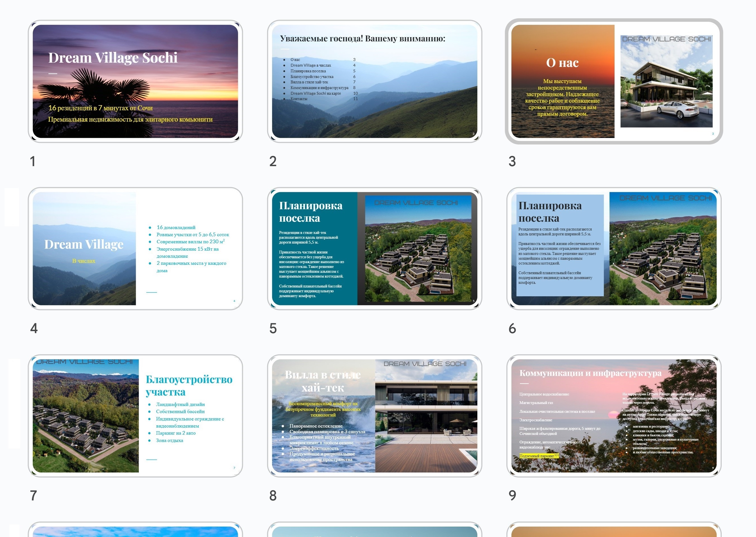756x537 pixels.
Task: Select slide 4 'Dream Village В числах'
Action: 135,249
